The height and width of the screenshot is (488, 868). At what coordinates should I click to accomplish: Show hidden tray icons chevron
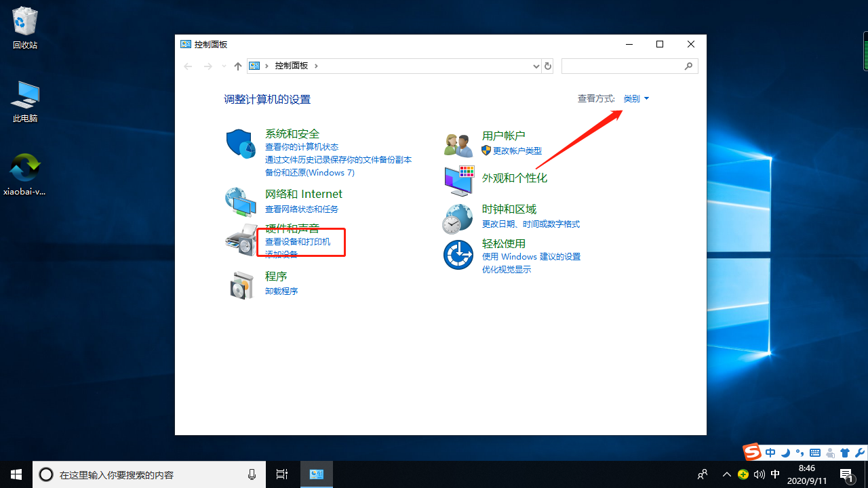tap(727, 474)
